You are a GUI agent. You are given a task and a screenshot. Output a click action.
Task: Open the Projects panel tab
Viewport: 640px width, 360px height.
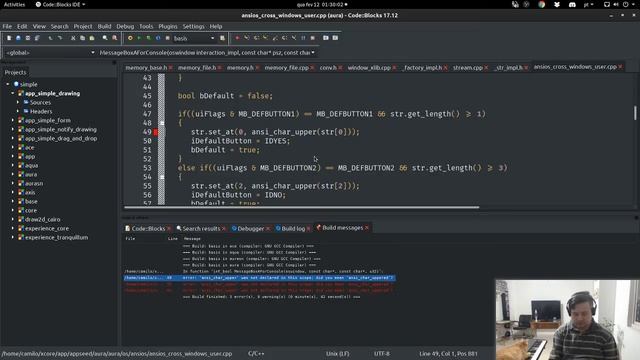click(15, 72)
